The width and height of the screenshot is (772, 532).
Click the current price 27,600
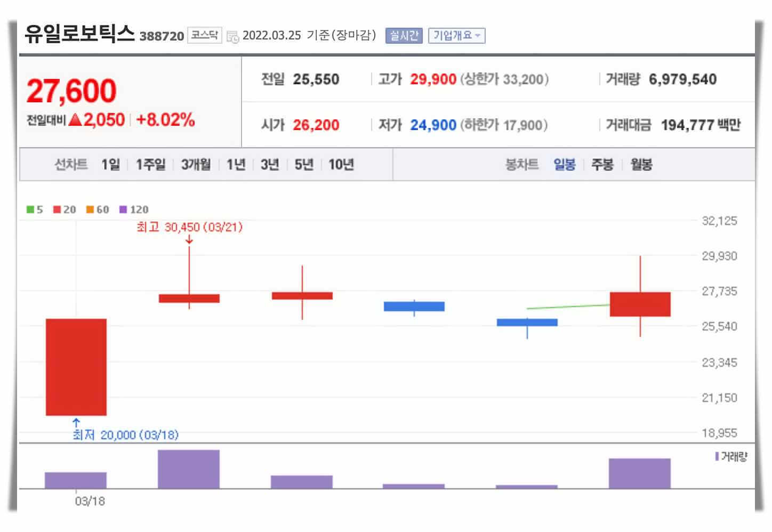(71, 91)
